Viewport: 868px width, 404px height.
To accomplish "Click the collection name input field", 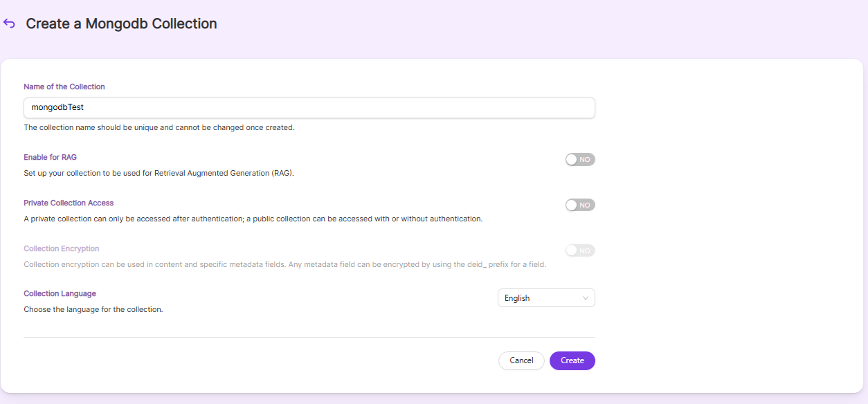I will coord(309,107).
